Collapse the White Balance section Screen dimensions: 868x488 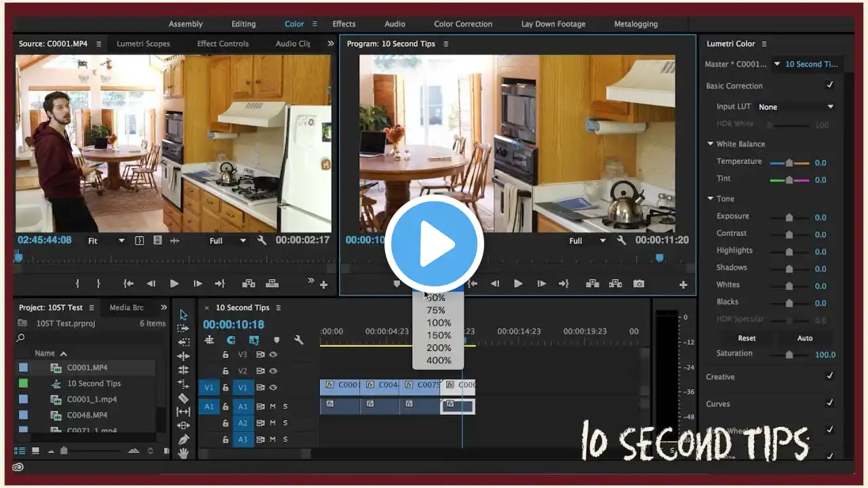(711, 144)
